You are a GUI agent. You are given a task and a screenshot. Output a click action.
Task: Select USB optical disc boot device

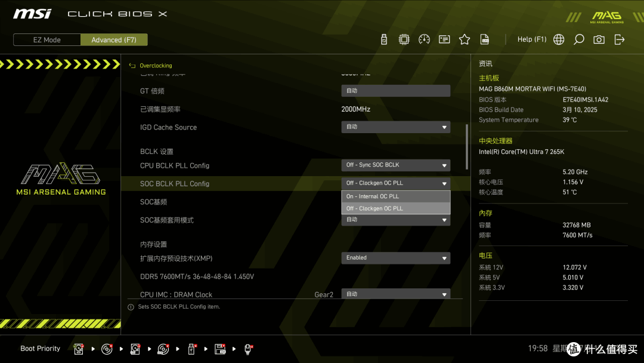163,349
